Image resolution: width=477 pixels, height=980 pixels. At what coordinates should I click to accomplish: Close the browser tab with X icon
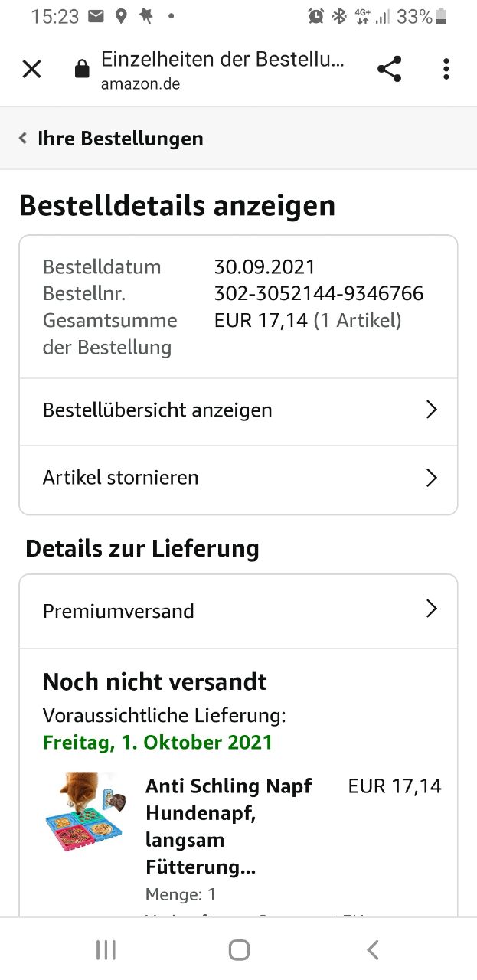pyautogui.click(x=31, y=70)
